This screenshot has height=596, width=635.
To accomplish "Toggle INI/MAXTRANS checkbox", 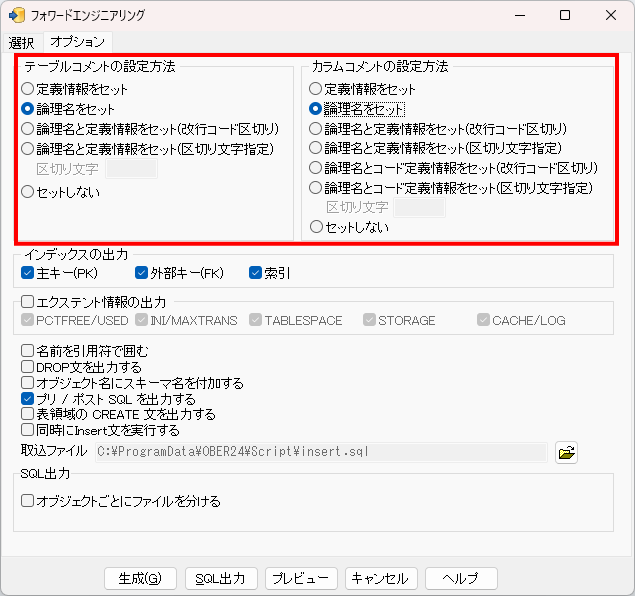I will pos(141,320).
